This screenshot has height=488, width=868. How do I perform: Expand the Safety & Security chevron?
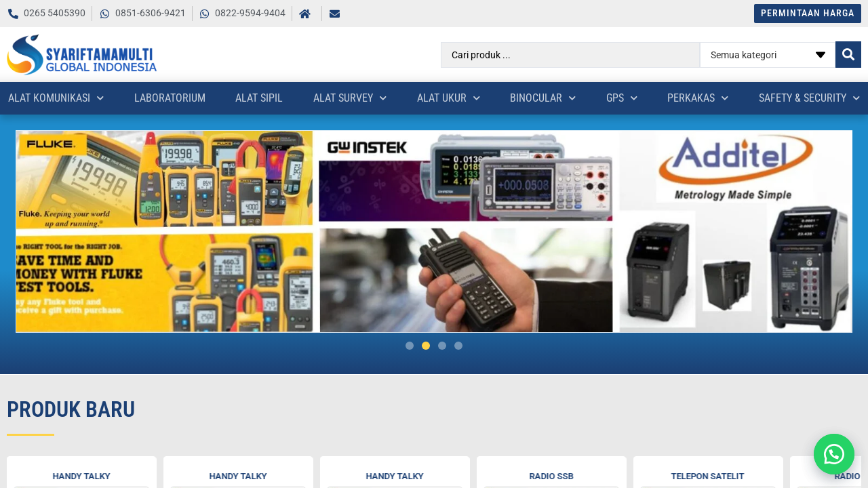pos(856,98)
